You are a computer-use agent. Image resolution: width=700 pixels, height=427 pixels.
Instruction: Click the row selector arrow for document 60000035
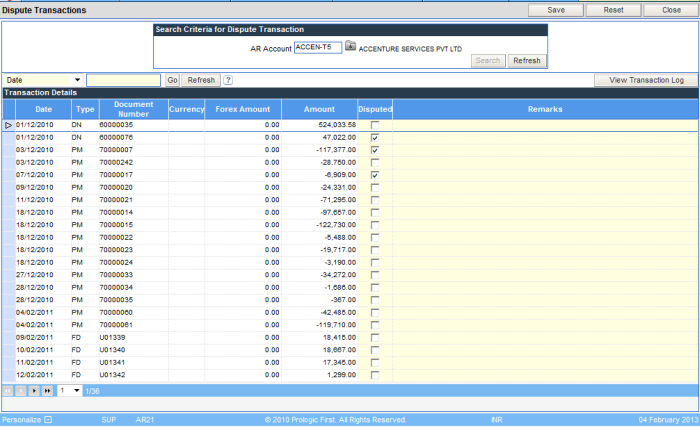tap(8, 125)
